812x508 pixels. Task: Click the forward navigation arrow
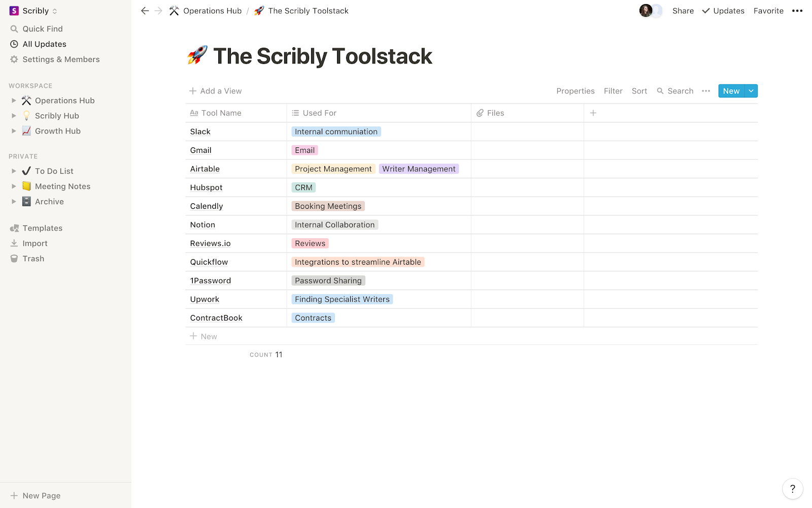click(x=158, y=11)
